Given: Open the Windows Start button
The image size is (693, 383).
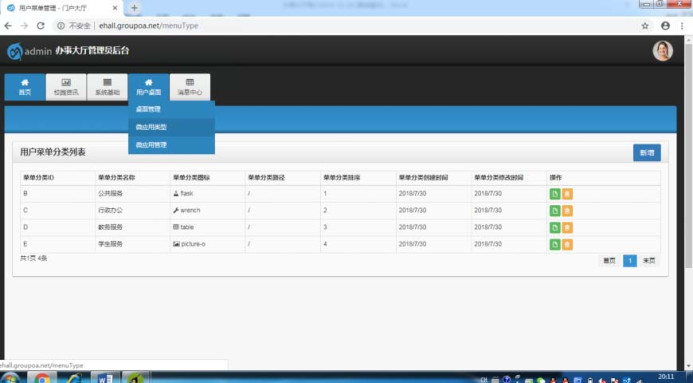Looking at the screenshot, I should tap(10, 379).
